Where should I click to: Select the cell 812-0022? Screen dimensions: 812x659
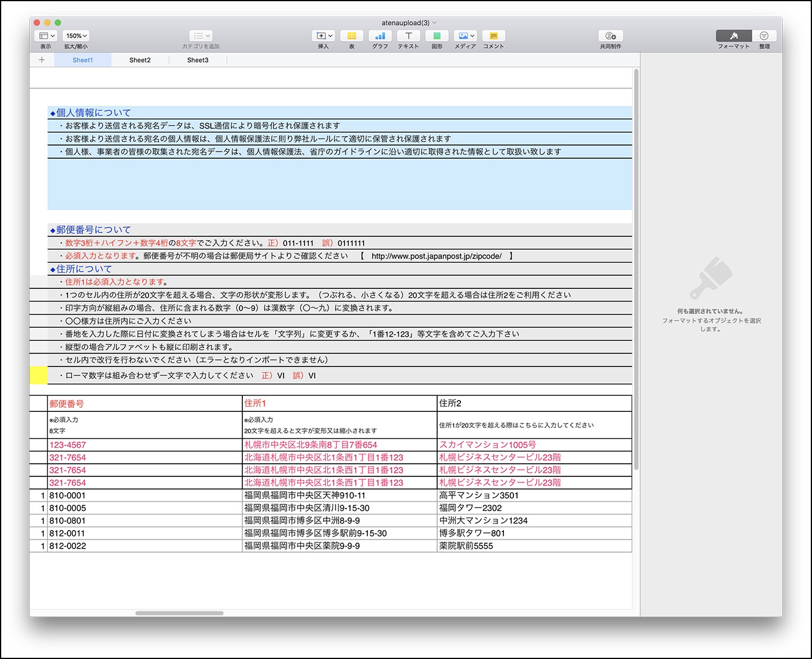[x=145, y=546]
